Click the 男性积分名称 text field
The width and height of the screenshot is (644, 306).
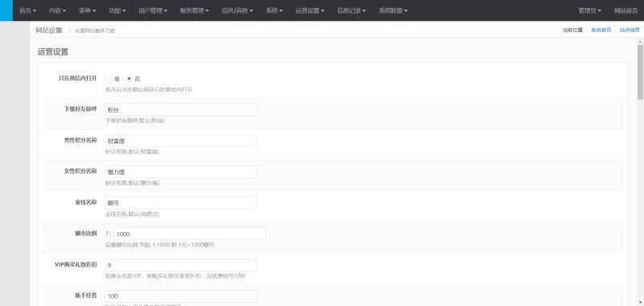point(181,141)
